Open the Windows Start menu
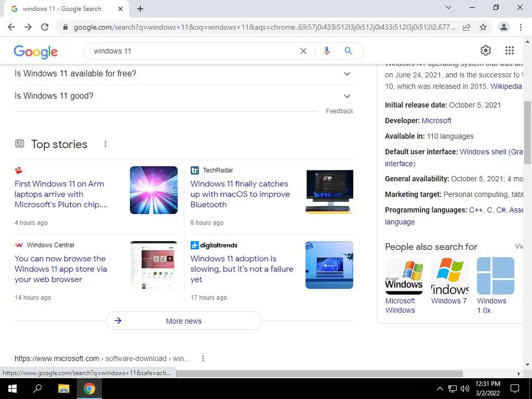 12,389
